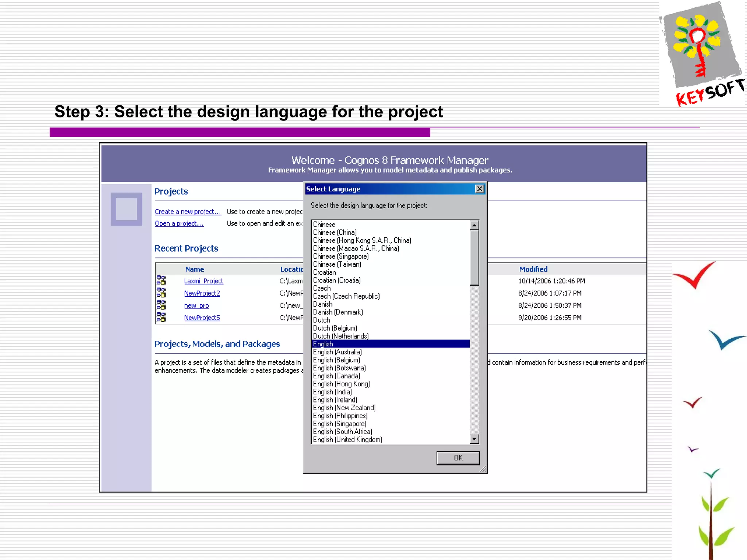The image size is (747, 560).
Task: Open the NewProject5 recent project
Action: (202, 318)
